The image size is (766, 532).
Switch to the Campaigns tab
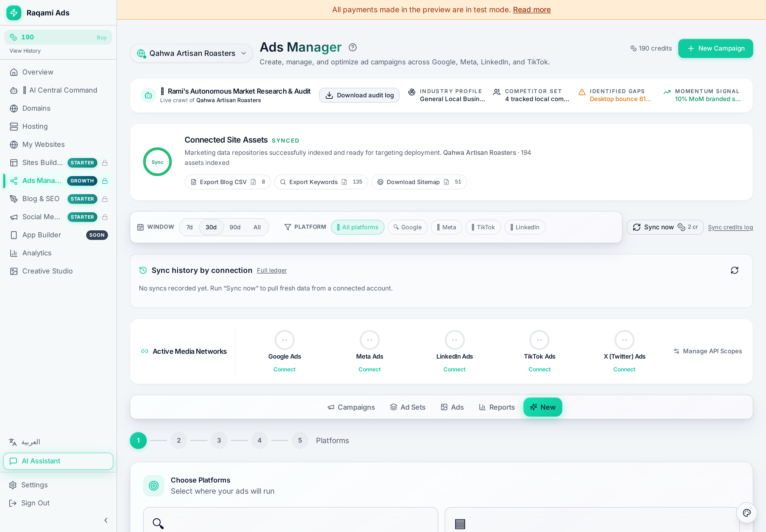[351, 407]
